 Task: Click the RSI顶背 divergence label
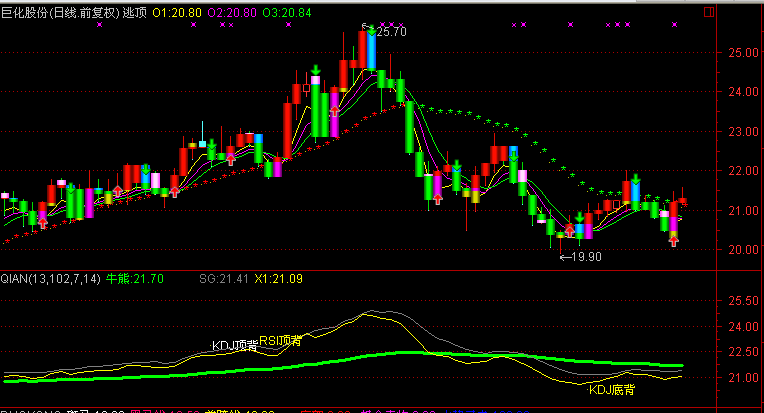click(281, 339)
